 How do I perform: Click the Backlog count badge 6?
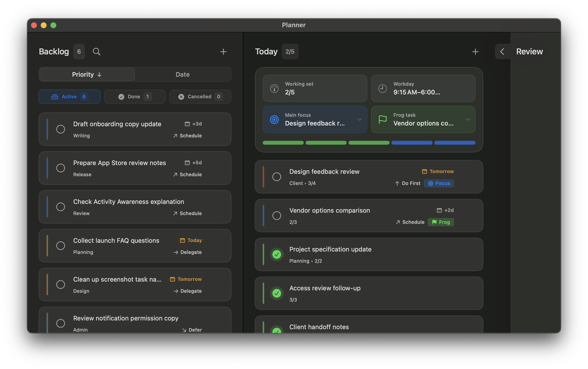(x=79, y=51)
